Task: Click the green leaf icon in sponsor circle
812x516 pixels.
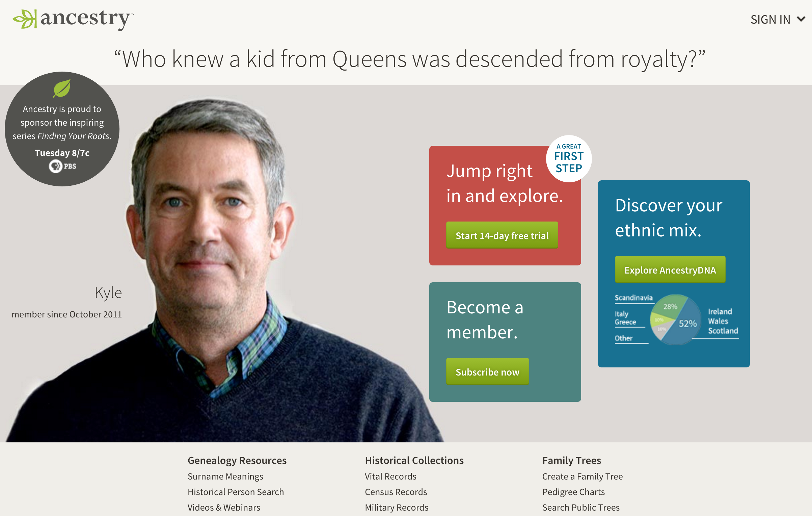Action: point(62,88)
